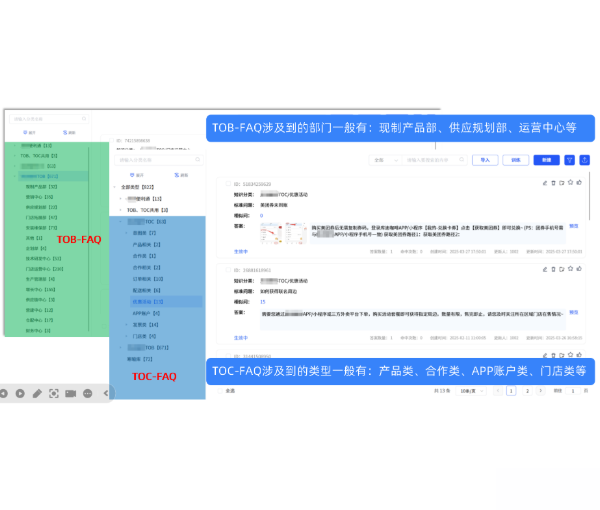This screenshot has height=510, width=600.
Task: Click the 导入 button
Action: click(484, 159)
